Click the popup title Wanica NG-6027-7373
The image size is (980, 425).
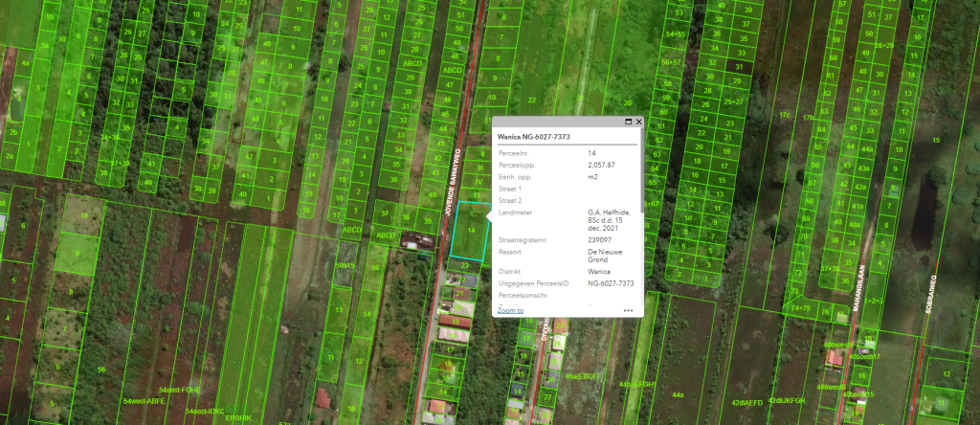pos(541,138)
